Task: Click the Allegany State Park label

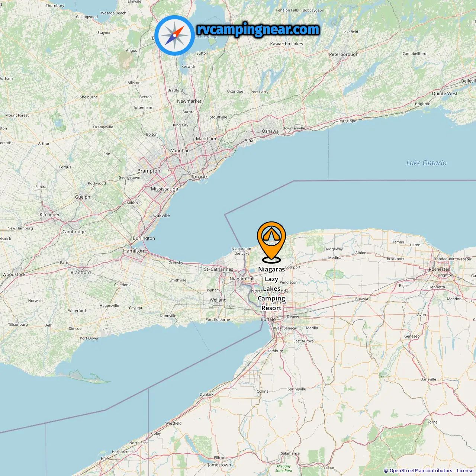Action: pos(283,469)
